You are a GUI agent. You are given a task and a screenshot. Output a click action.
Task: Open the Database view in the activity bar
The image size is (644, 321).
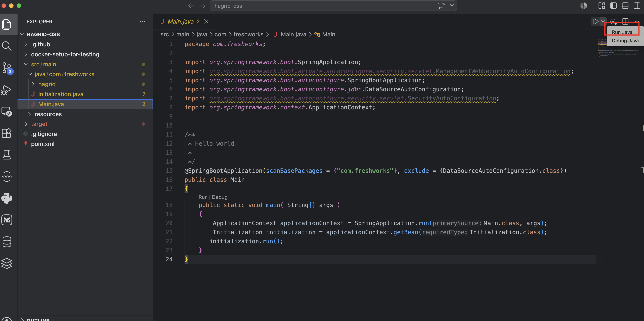pos(7,242)
